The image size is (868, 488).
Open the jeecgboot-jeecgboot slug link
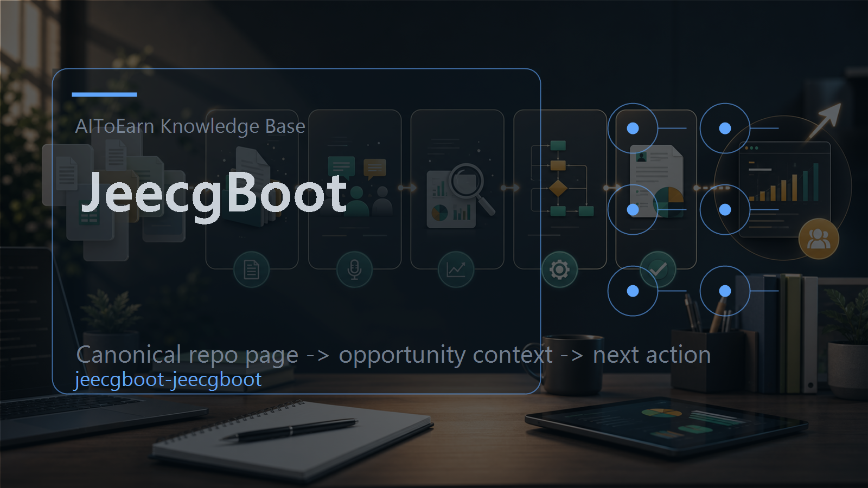[168, 380]
